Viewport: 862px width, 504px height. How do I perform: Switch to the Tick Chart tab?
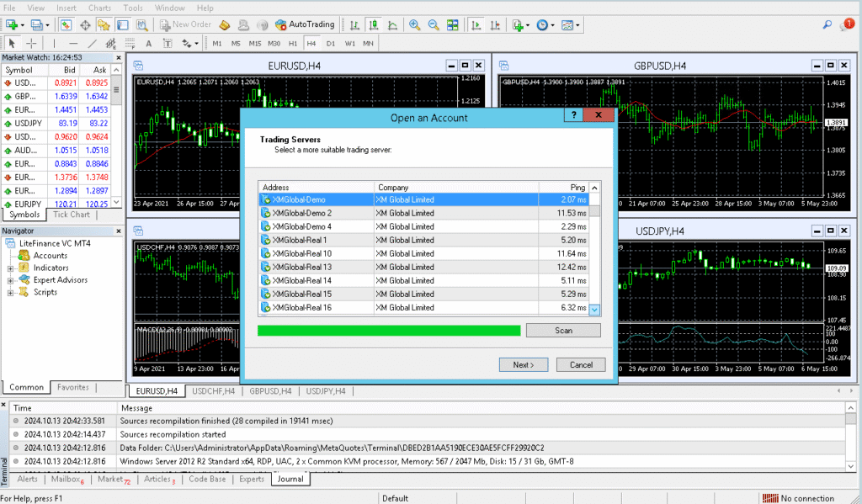click(x=72, y=215)
